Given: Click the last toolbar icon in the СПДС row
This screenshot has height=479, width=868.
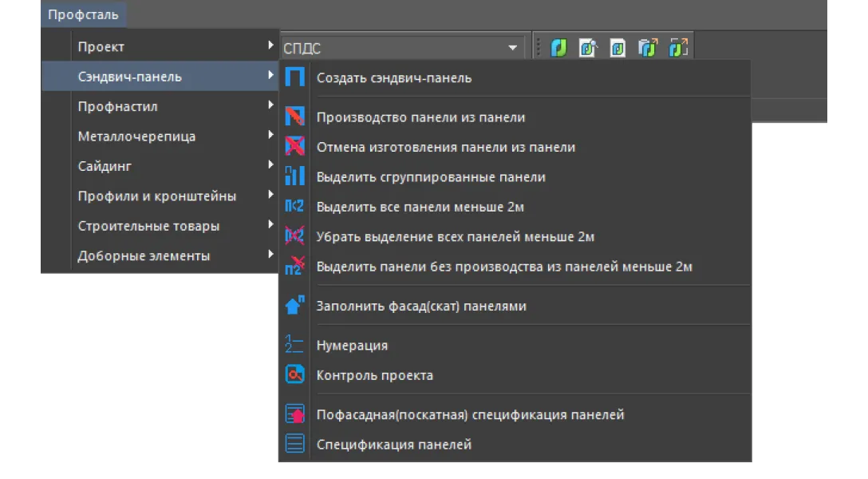Looking at the screenshot, I should tap(678, 48).
